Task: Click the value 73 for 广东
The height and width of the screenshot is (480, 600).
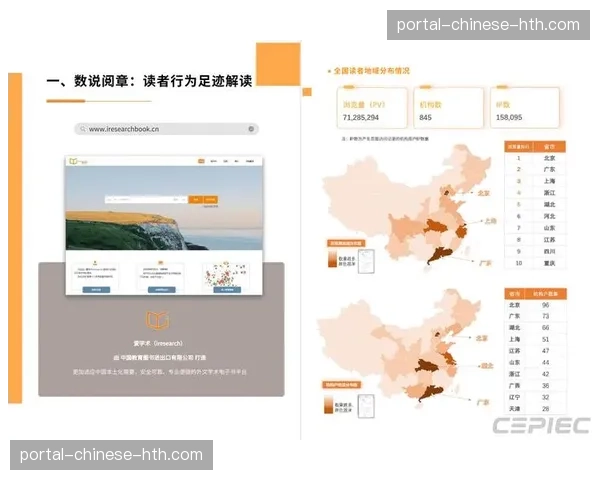Action: (546, 316)
